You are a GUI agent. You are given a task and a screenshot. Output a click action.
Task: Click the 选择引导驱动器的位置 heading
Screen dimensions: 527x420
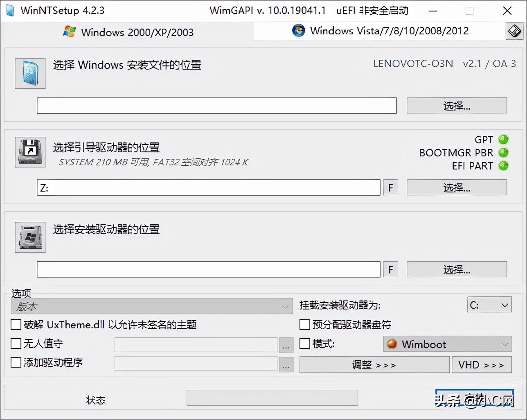click(x=106, y=147)
